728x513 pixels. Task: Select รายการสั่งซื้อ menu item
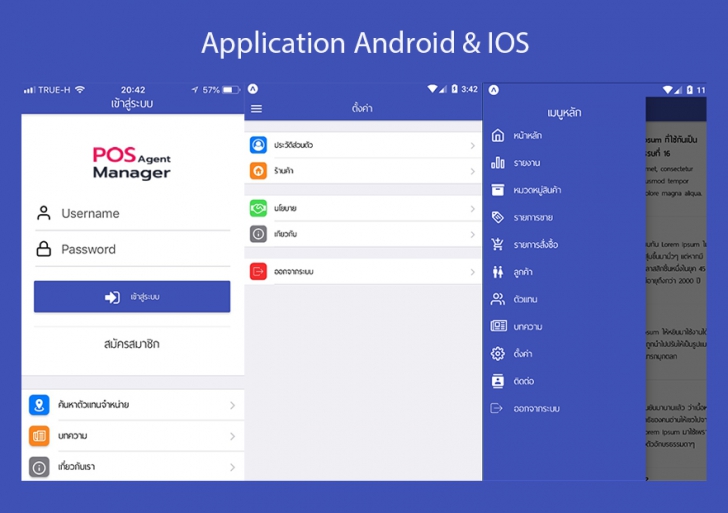coord(564,245)
